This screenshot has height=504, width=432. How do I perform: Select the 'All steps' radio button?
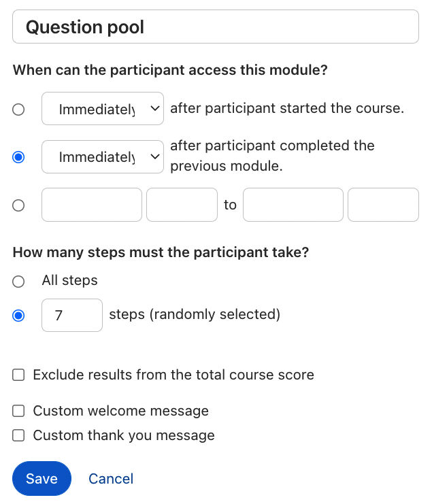click(x=19, y=281)
